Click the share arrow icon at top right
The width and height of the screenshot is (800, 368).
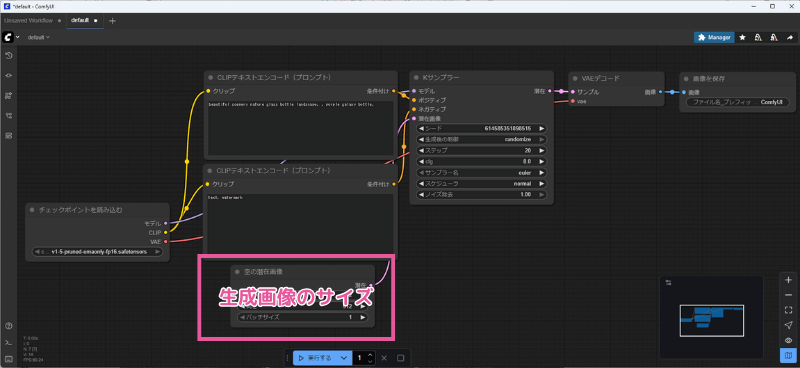(790, 37)
